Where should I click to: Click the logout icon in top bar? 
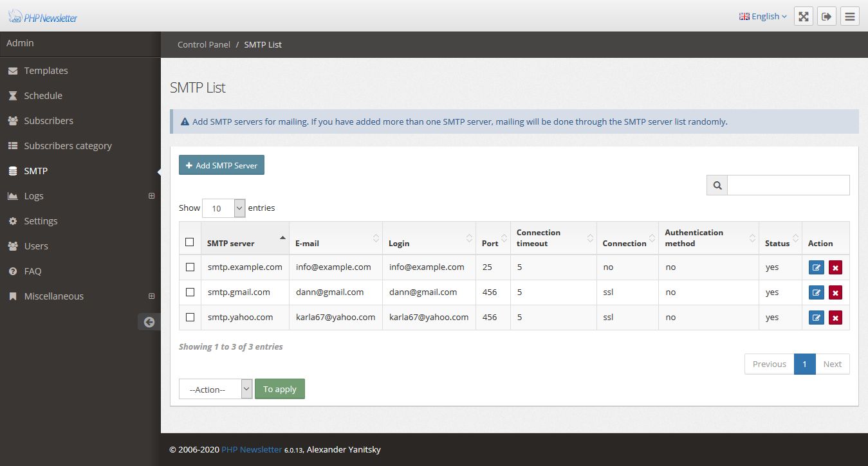pyautogui.click(x=827, y=16)
